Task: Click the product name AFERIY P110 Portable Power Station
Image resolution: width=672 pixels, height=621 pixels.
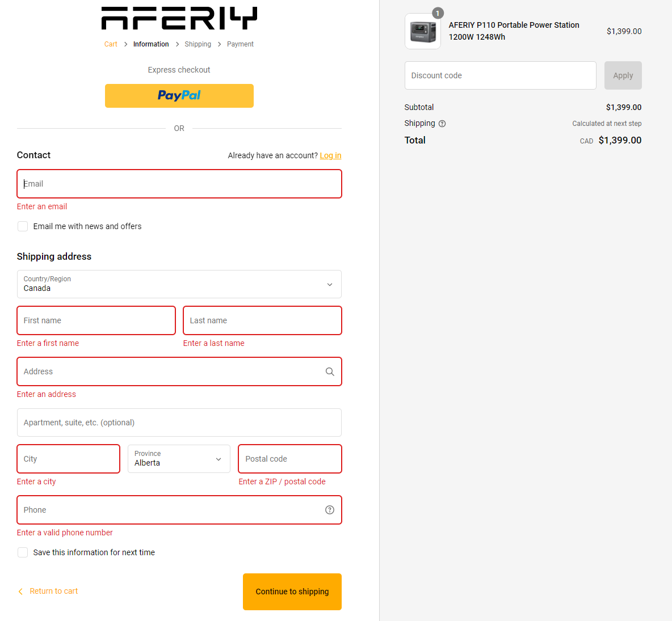Action: click(514, 31)
